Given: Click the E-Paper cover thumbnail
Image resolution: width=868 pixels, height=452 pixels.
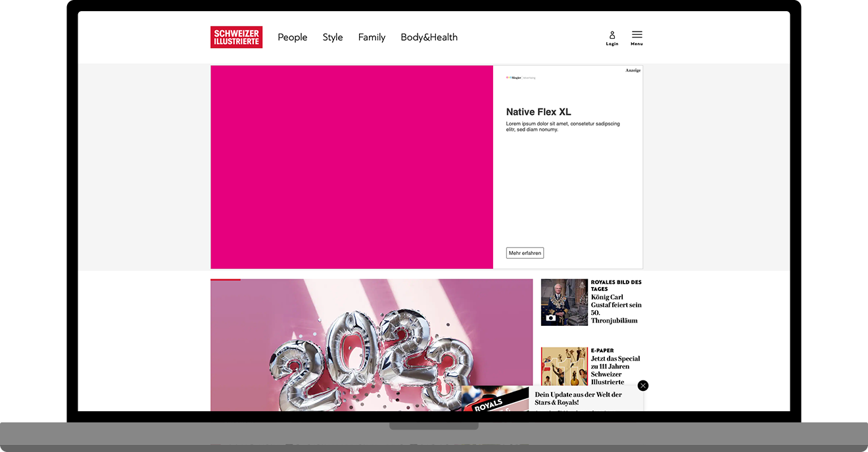Looking at the screenshot, I should coord(564,367).
